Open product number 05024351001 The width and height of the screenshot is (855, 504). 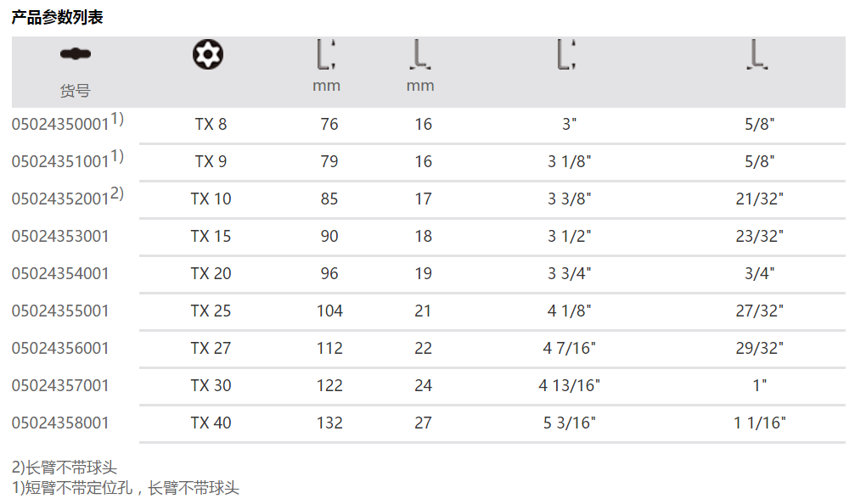[60, 162]
